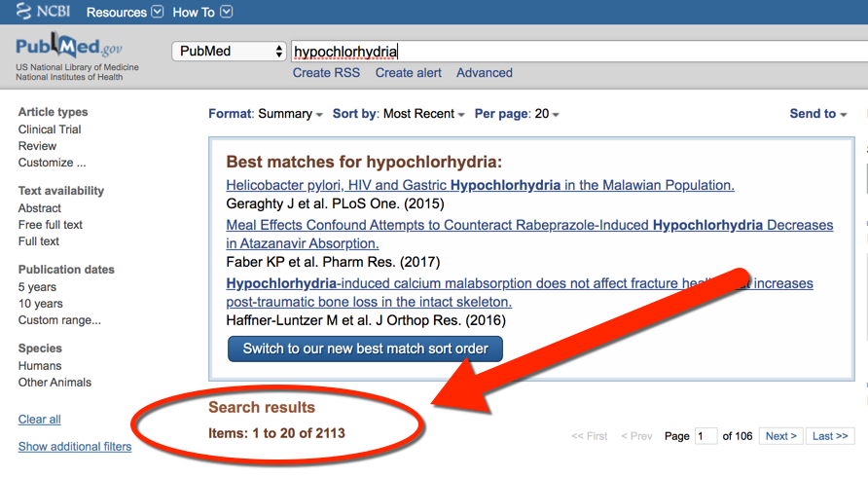Go to the Next results page
Image resolution: width=868 pixels, height=478 pixels.
(x=781, y=436)
